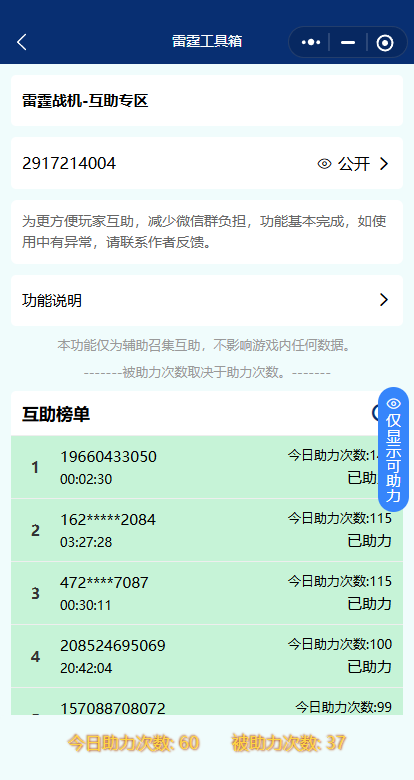
Task: Click the rank number 4
Action: point(35,657)
